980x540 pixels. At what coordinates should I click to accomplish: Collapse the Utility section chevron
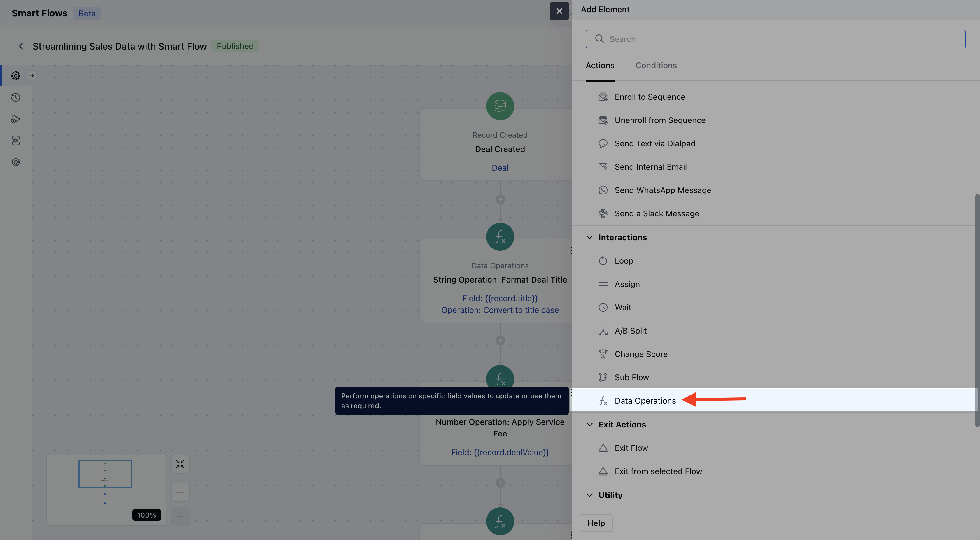[x=589, y=495]
